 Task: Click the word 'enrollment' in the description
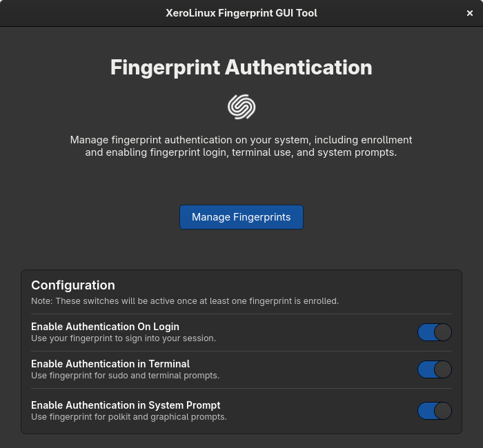tap(386, 140)
